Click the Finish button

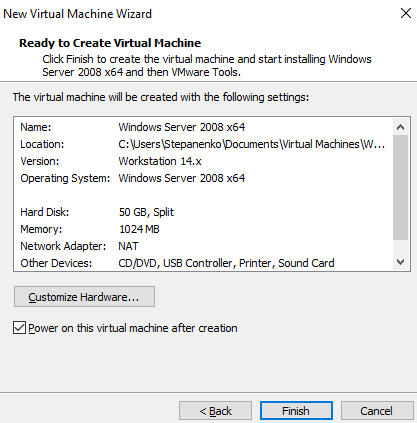[296, 411]
